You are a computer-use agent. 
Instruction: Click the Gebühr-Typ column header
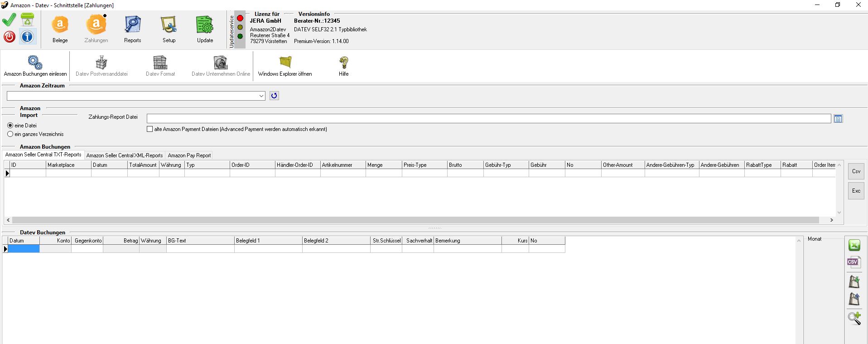[506, 165]
